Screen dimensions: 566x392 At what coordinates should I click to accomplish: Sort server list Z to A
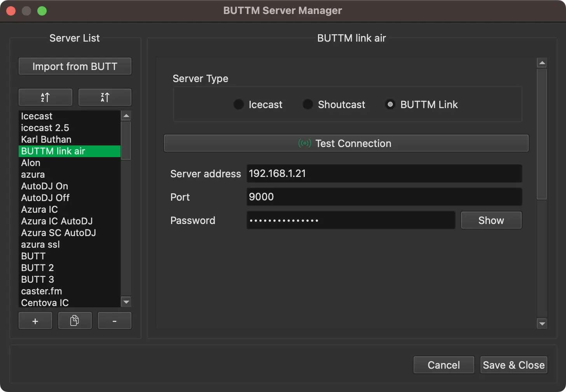tap(105, 97)
